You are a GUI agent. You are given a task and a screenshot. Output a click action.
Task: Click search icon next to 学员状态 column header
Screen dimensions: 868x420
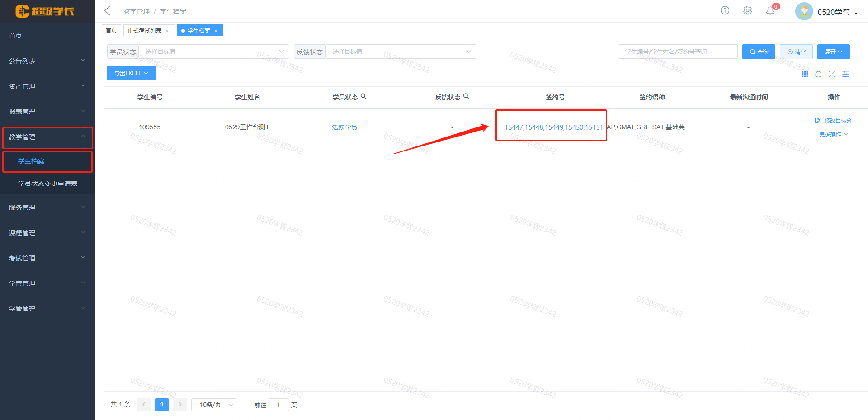click(364, 96)
